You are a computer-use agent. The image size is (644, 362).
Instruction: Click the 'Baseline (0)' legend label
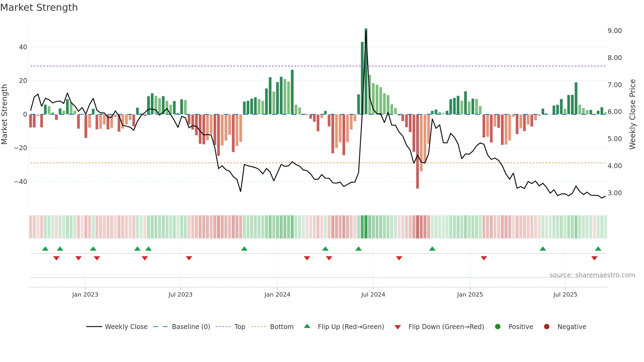[191, 327]
